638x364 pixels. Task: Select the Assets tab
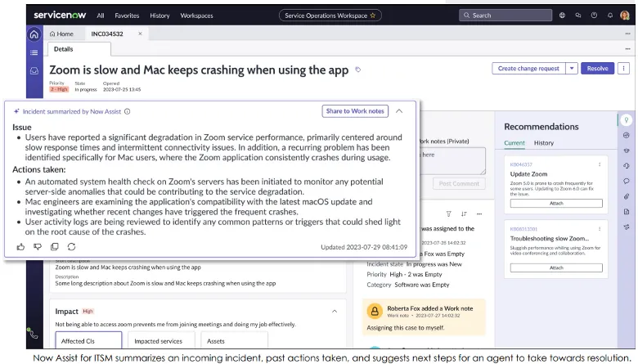tap(235, 341)
